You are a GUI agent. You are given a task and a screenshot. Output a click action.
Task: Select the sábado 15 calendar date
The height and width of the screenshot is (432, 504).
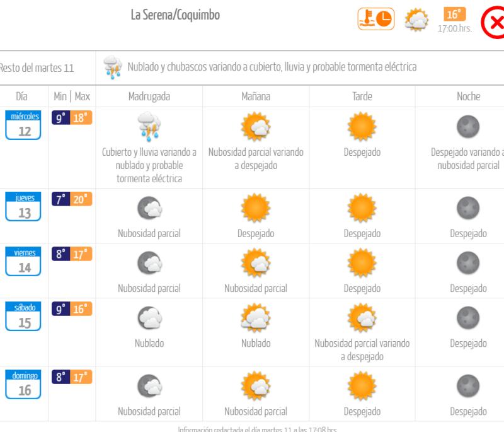(x=25, y=317)
